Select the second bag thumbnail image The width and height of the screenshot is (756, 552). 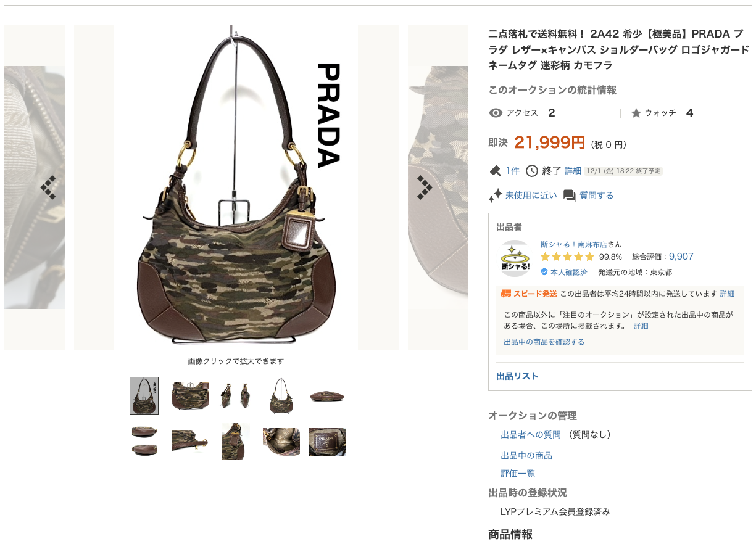189,395
